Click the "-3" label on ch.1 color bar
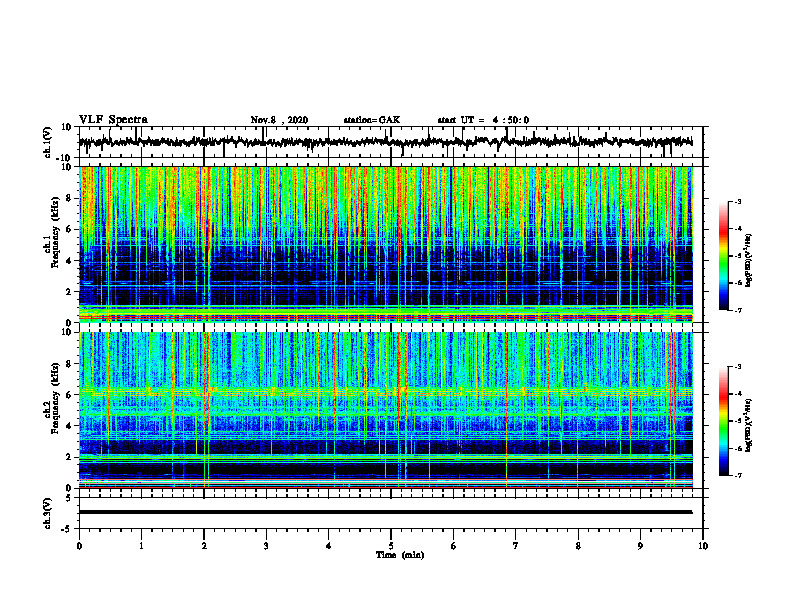The height and width of the screenshot is (612, 792). click(738, 201)
